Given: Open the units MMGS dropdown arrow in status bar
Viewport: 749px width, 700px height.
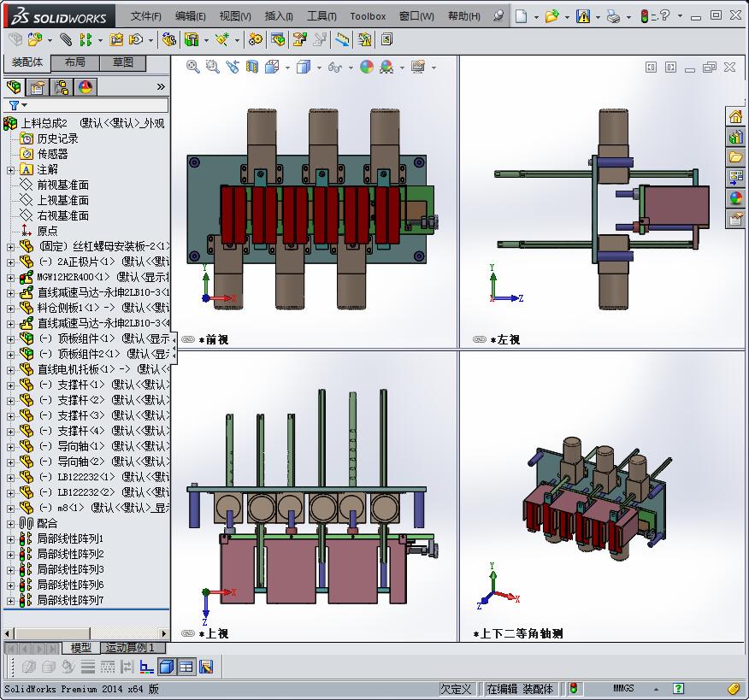Looking at the screenshot, I should click(657, 689).
